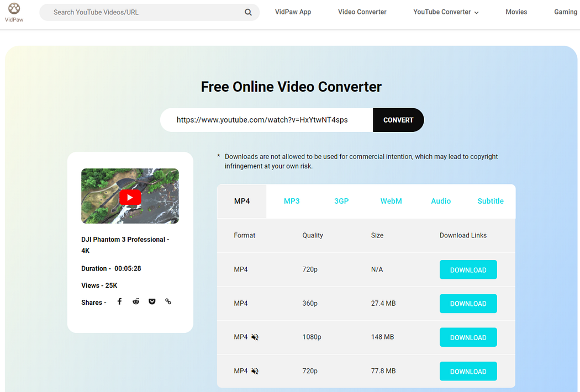Go to the Gaming section

point(566,12)
